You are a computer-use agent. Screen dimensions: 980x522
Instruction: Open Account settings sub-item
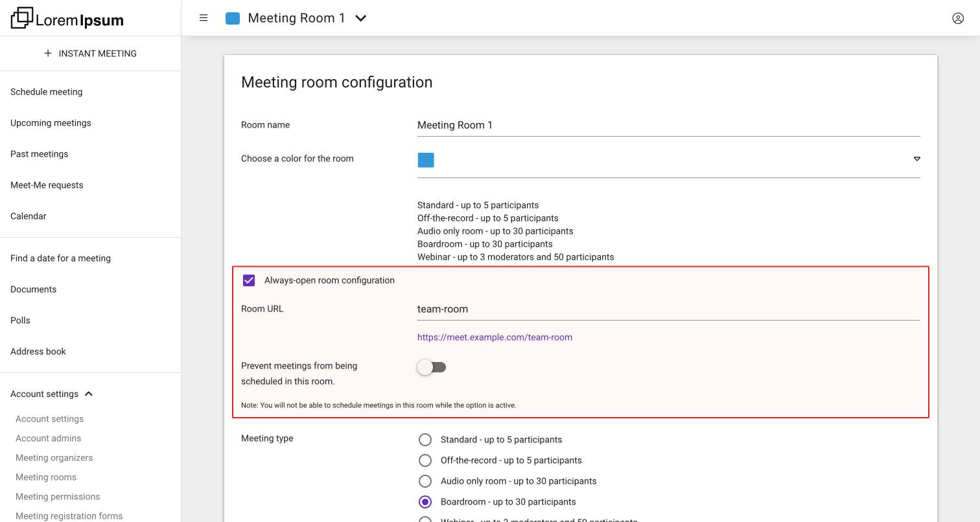[x=50, y=419]
